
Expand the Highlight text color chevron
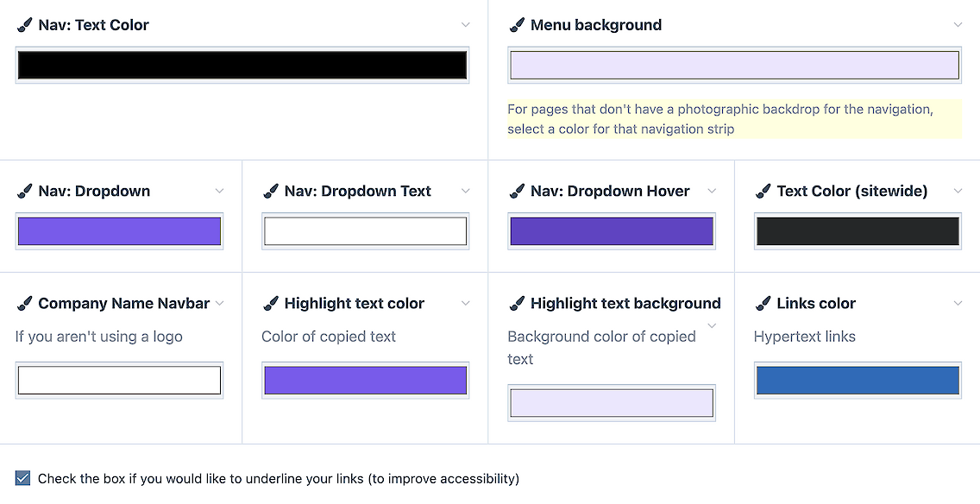[466, 303]
